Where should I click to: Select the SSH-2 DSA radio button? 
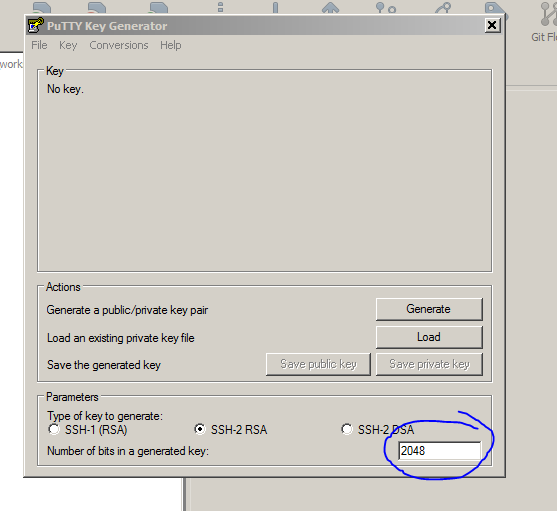[x=347, y=429]
